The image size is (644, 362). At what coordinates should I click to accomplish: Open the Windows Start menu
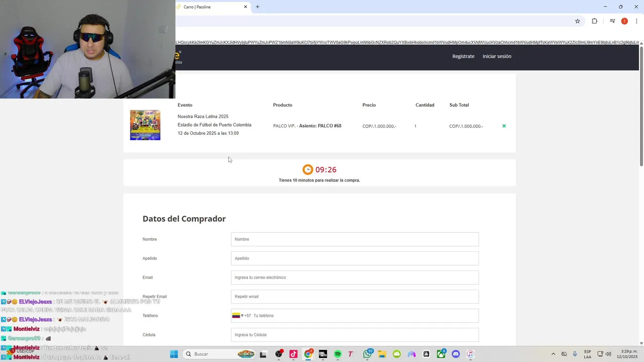coord(174,354)
